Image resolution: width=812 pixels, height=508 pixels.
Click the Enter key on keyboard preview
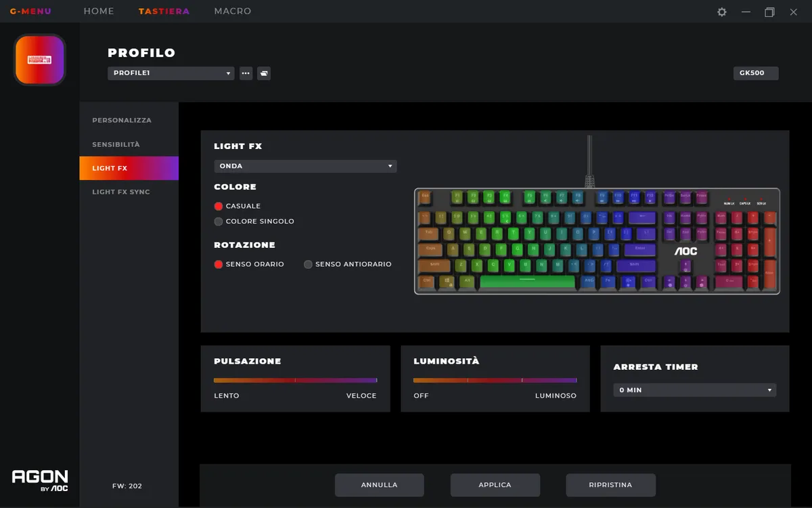[x=639, y=249]
